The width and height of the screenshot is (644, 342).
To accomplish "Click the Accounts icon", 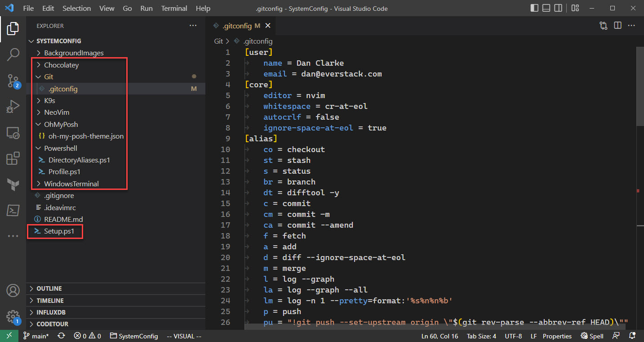I will point(13,290).
